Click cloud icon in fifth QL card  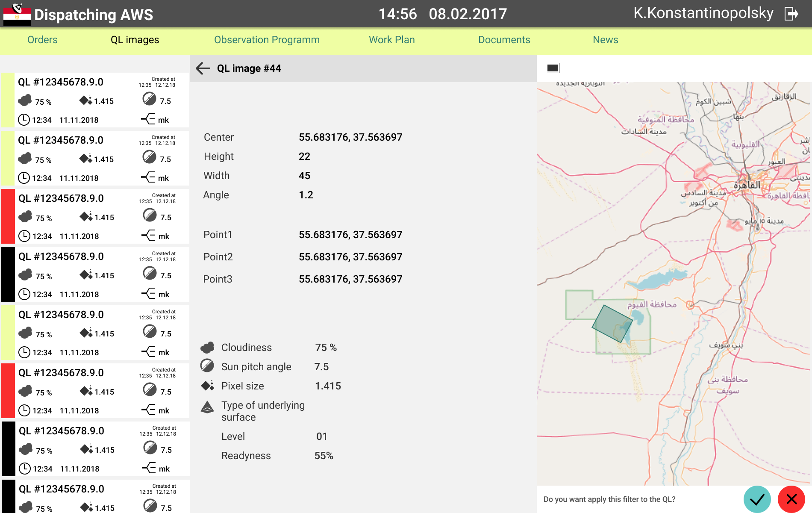click(25, 333)
